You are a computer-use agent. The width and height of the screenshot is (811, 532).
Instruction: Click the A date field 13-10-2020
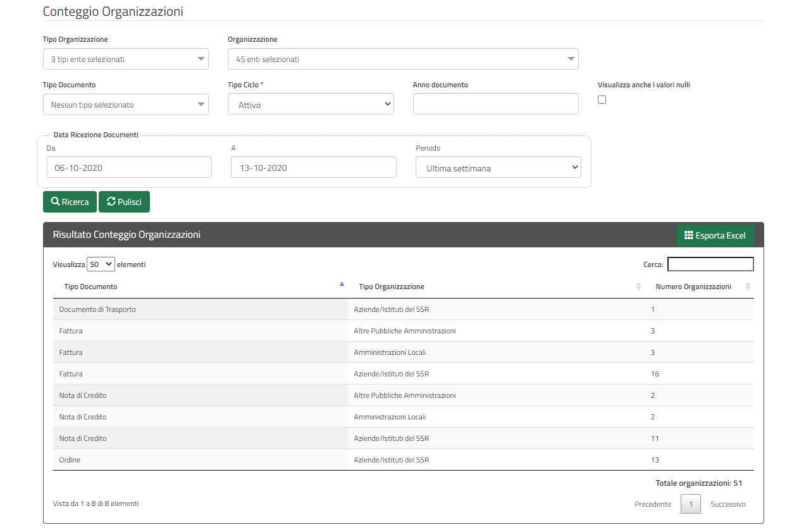coord(314,168)
